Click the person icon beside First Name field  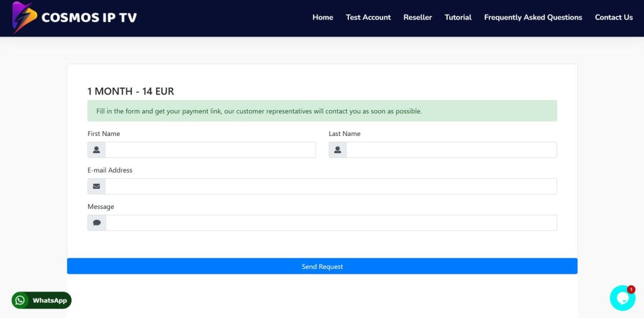pyautogui.click(x=96, y=150)
